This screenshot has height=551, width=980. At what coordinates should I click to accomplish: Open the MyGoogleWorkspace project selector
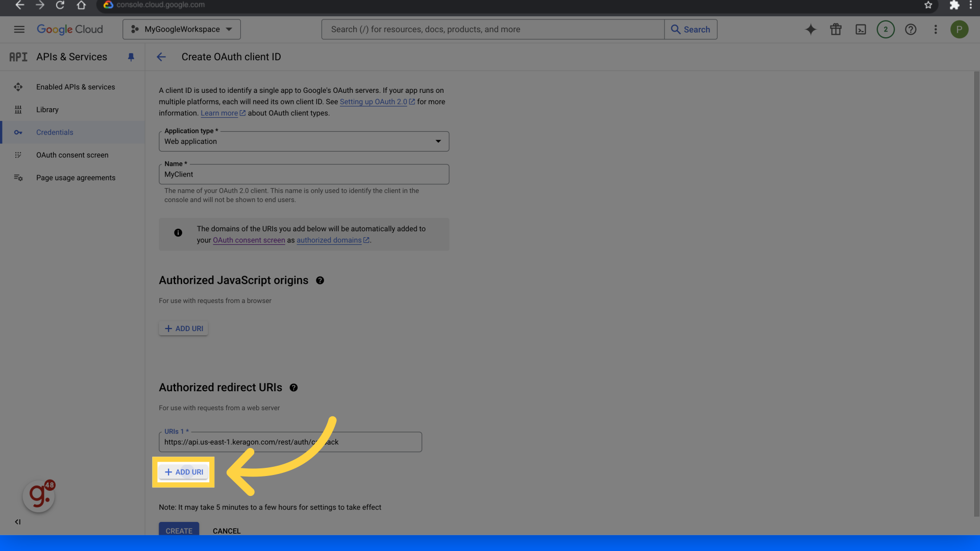pos(181,29)
